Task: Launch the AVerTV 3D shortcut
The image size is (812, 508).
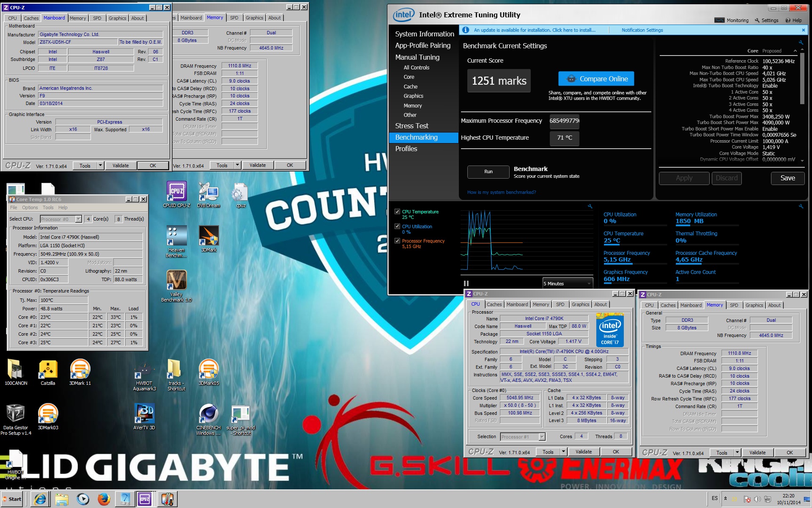Action: pyautogui.click(x=144, y=416)
